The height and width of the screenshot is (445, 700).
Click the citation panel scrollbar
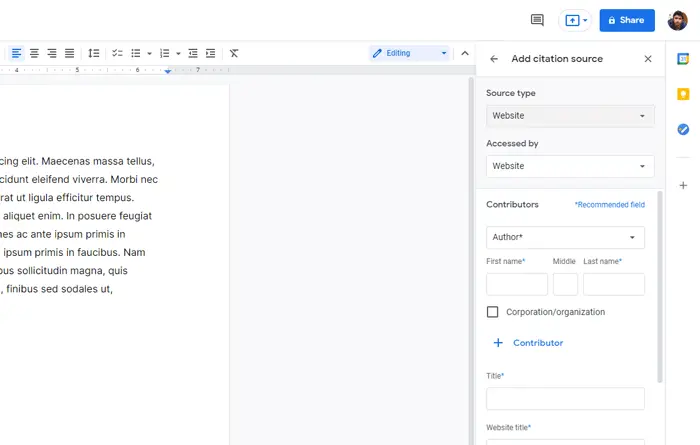pos(659,287)
